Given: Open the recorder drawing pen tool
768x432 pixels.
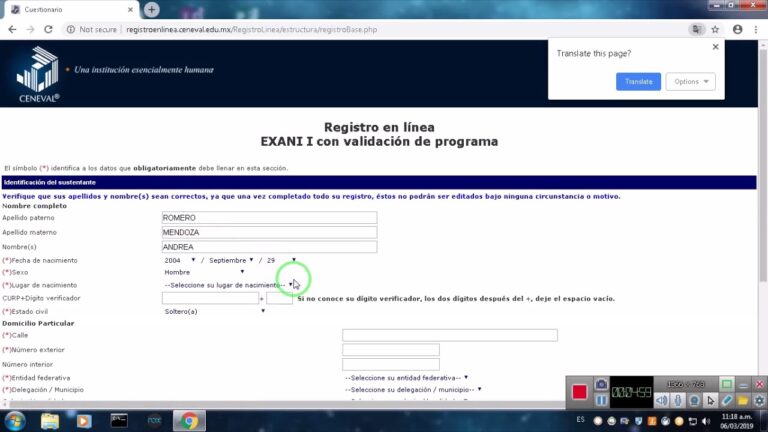Looking at the screenshot, I should [x=727, y=401].
